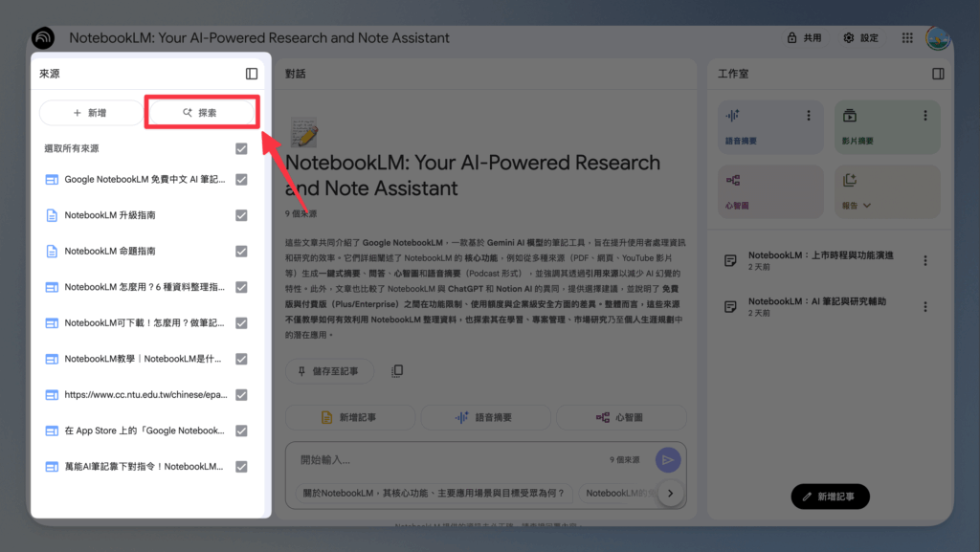The image size is (980, 552).
Task: Click the copy summary icon
Action: click(397, 371)
